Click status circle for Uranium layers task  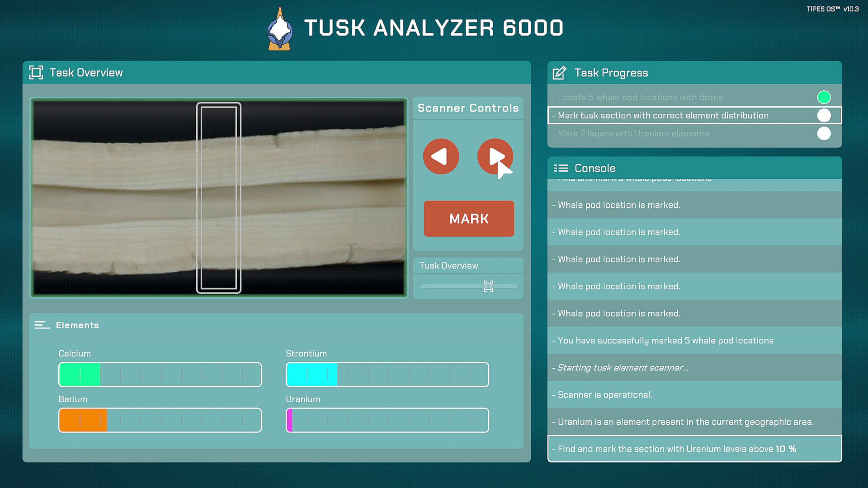[x=824, y=133]
